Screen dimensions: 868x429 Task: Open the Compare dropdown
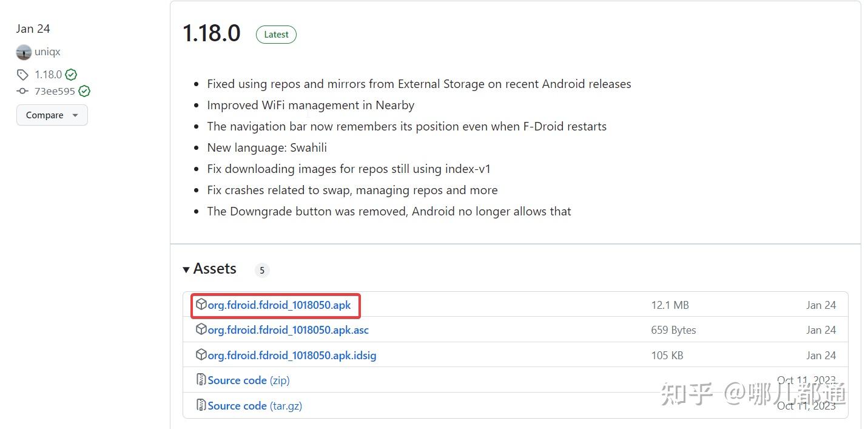tap(52, 115)
